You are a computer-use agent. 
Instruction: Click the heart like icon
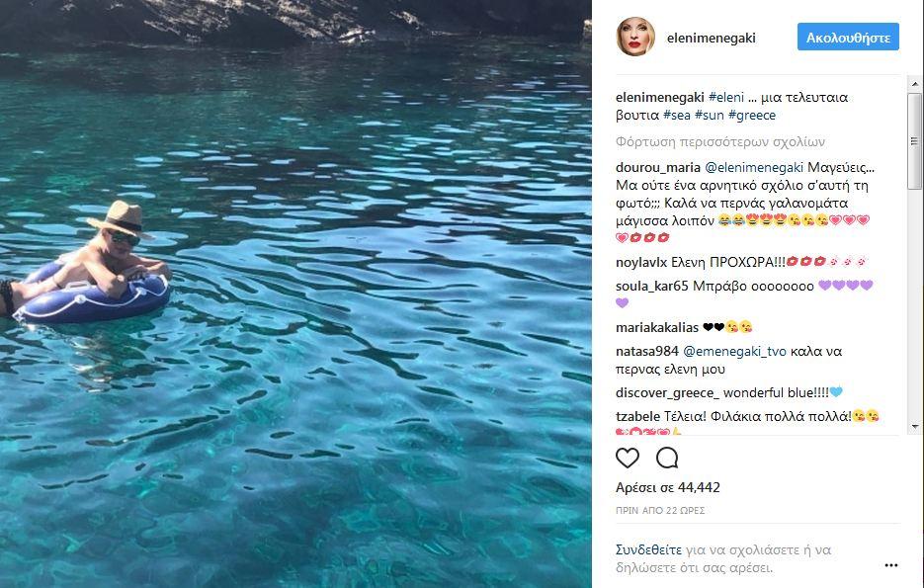click(x=628, y=458)
